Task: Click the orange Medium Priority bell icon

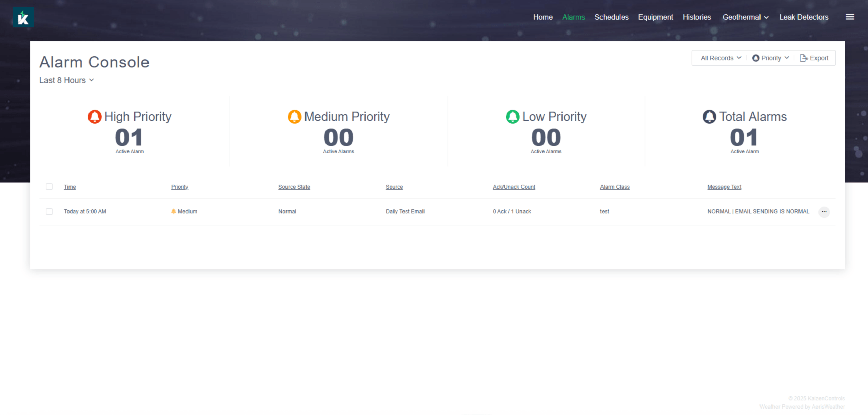Action: pos(294,117)
